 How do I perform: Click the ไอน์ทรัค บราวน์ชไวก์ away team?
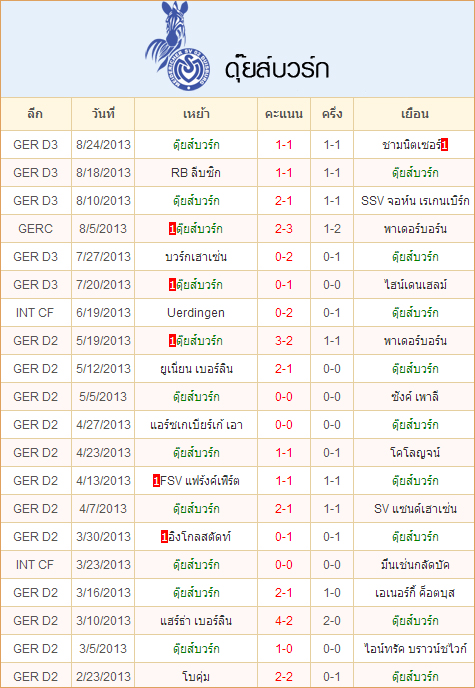415,649
